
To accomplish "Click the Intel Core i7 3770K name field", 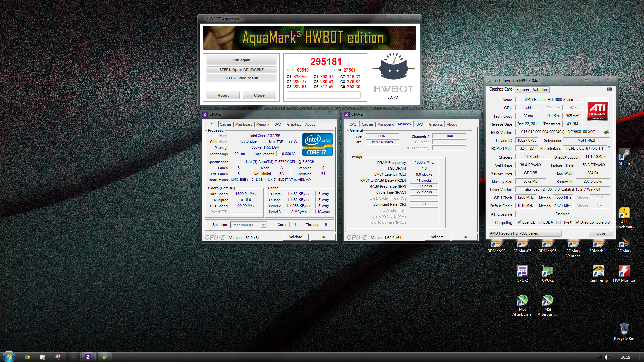I will click(x=265, y=135).
